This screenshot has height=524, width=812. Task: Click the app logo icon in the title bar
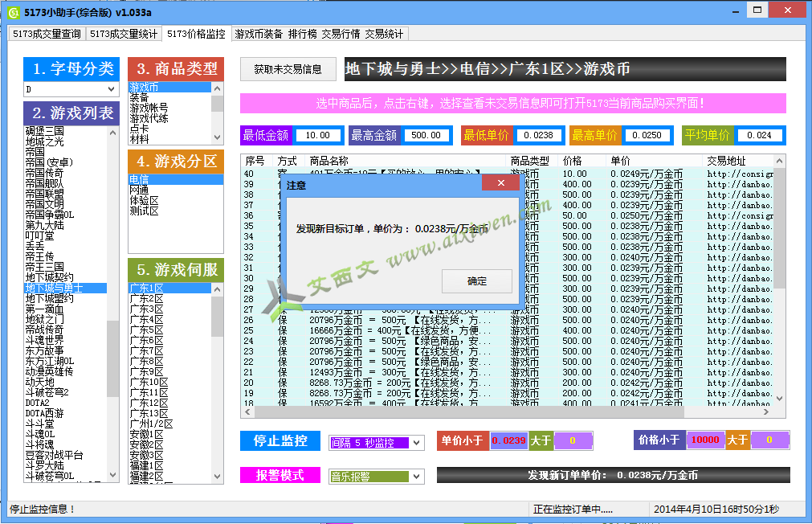tap(14, 12)
